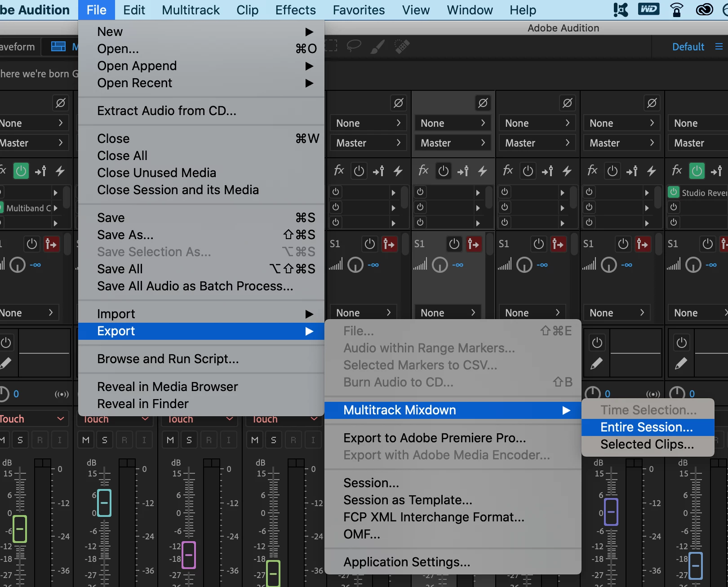Bypass the Studio Reverb effect slot
This screenshot has height=587, width=728.
click(x=673, y=192)
